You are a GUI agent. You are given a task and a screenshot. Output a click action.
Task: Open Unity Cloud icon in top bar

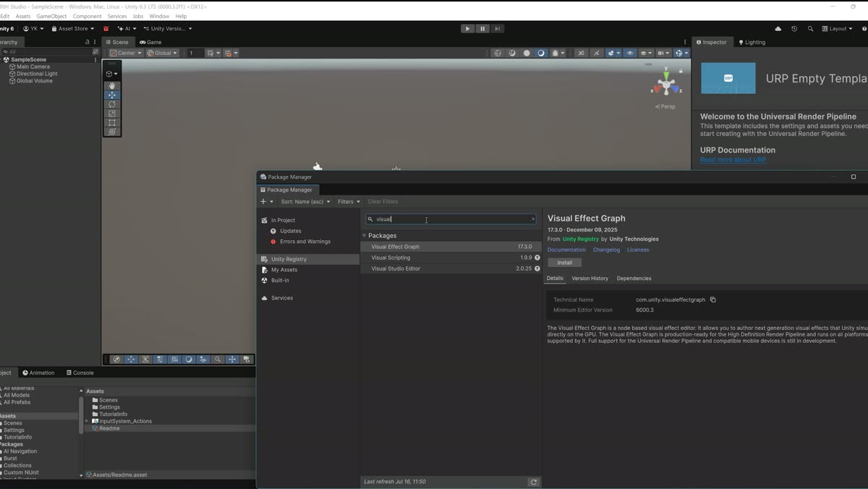click(778, 28)
